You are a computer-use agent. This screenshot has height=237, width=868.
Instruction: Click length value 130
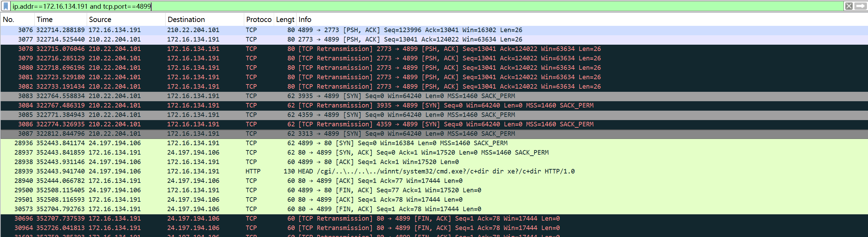(x=289, y=171)
